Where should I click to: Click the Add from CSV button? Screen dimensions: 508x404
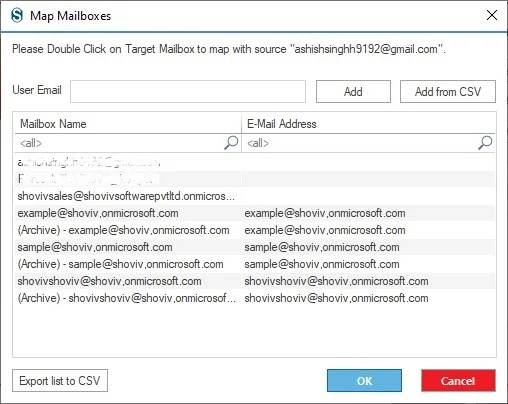tap(448, 91)
